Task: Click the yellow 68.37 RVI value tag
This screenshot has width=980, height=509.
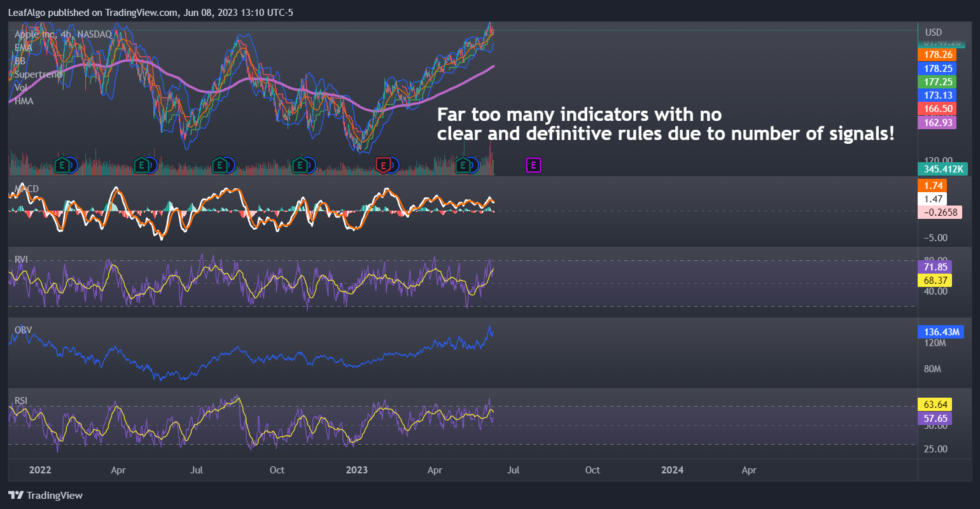Action: (935, 280)
